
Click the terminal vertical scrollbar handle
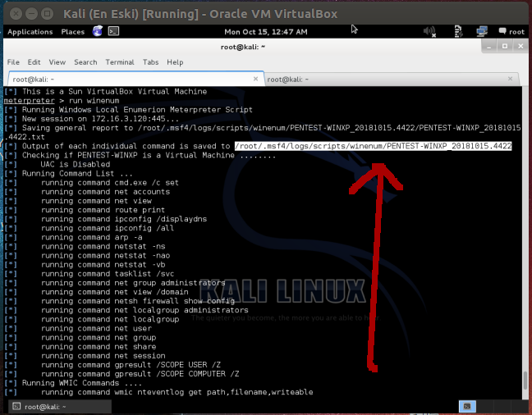(525, 380)
